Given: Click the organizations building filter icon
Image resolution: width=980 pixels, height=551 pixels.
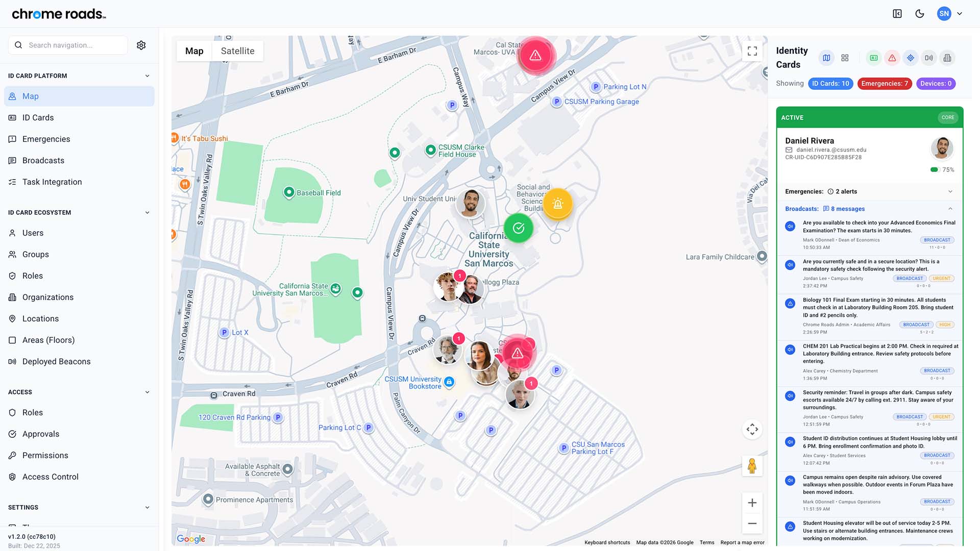Looking at the screenshot, I should (x=947, y=58).
